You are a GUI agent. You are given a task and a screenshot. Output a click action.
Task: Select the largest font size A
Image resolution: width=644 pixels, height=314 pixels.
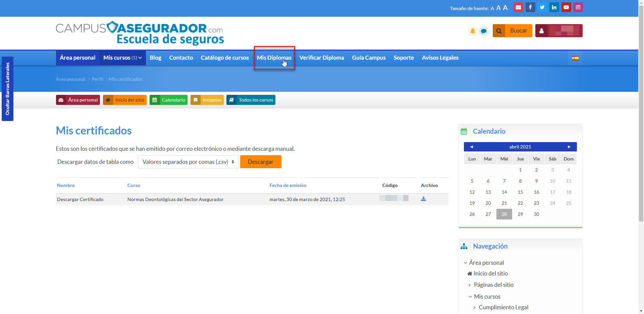[x=505, y=8]
